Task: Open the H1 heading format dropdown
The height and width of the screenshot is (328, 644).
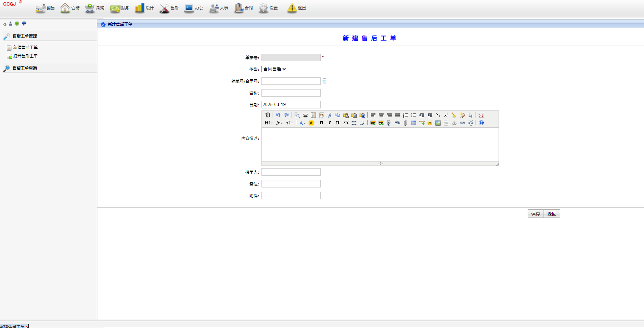Action: [x=269, y=123]
